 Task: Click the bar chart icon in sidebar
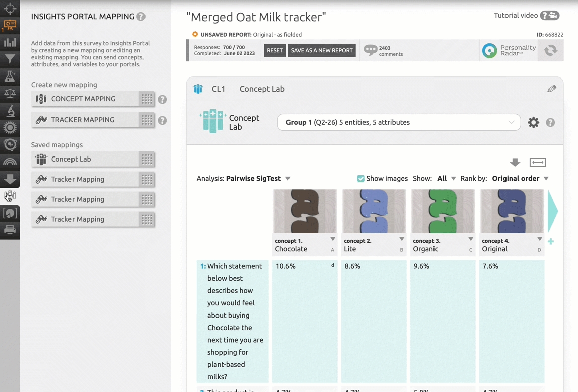point(10,42)
